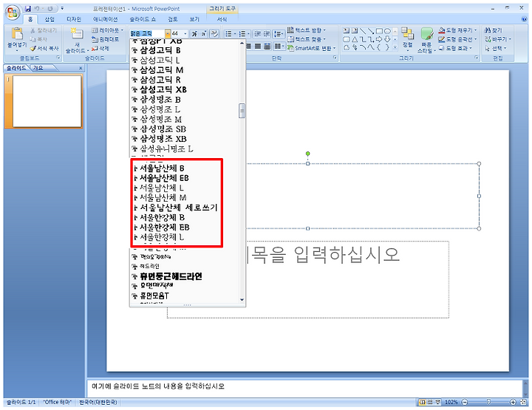Open the Review (검토) ribbon tab
This screenshot has width=532, height=410.
173,19
